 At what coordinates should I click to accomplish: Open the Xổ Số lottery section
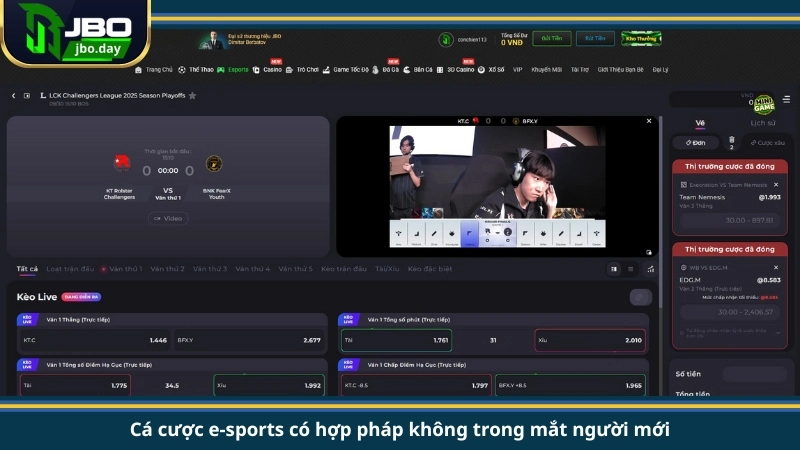tap(491, 70)
